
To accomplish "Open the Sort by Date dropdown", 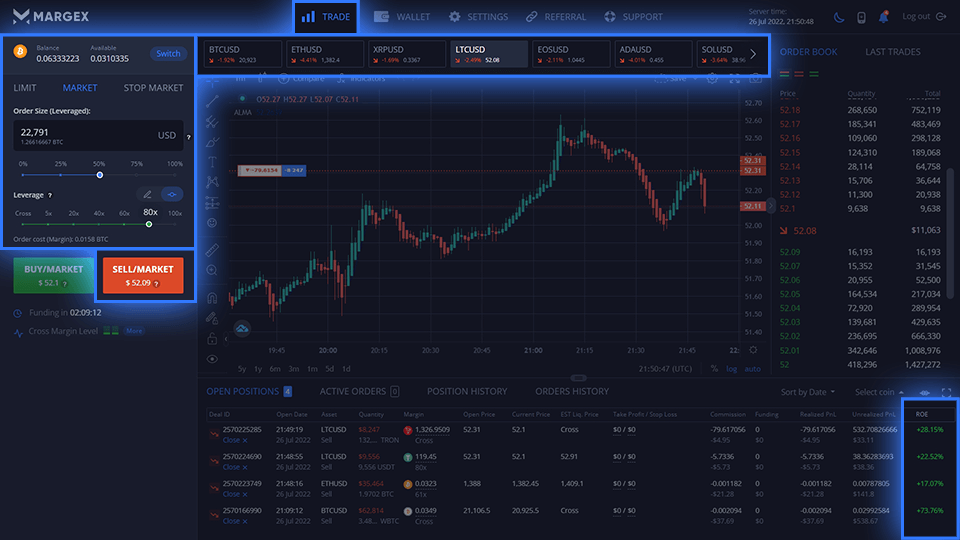I will [x=809, y=392].
